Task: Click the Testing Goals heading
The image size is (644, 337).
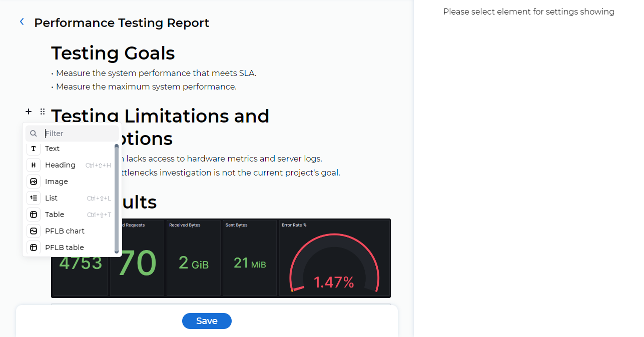Action: click(x=113, y=53)
